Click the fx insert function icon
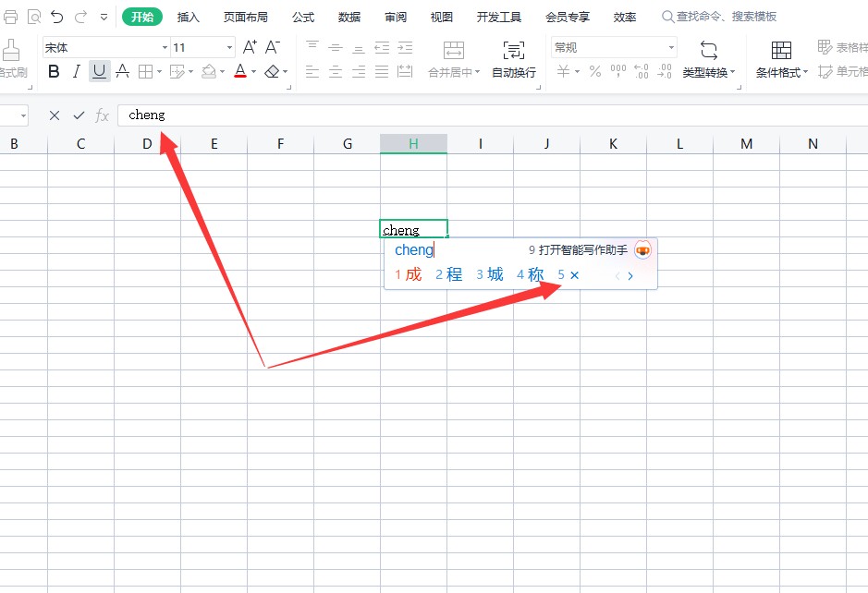Viewport: 868px width, 593px height. [x=102, y=115]
